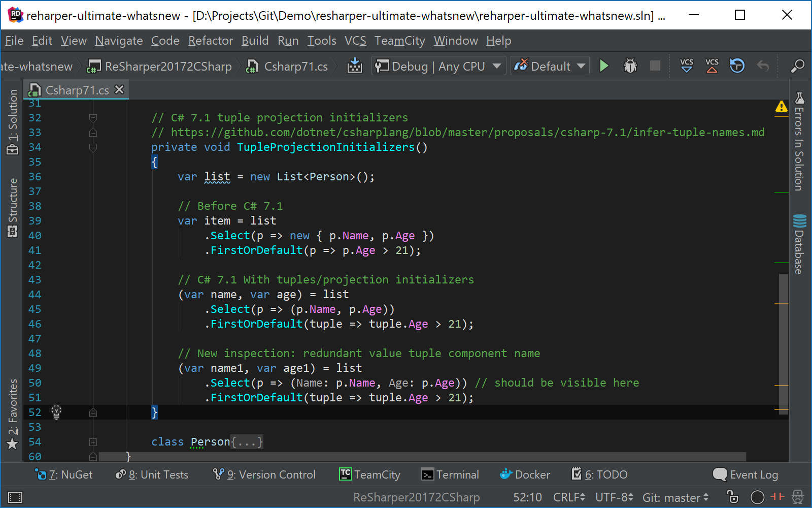Close the Csharp71.cs editor tab
812x508 pixels.
pos(119,89)
